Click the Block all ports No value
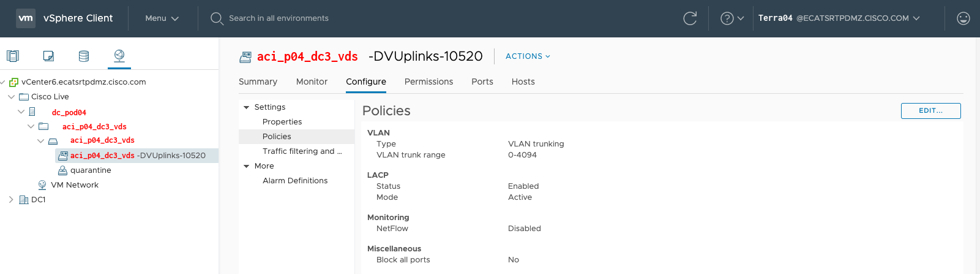Viewport: 980px width, 274px height. pyautogui.click(x=514, y=260)
